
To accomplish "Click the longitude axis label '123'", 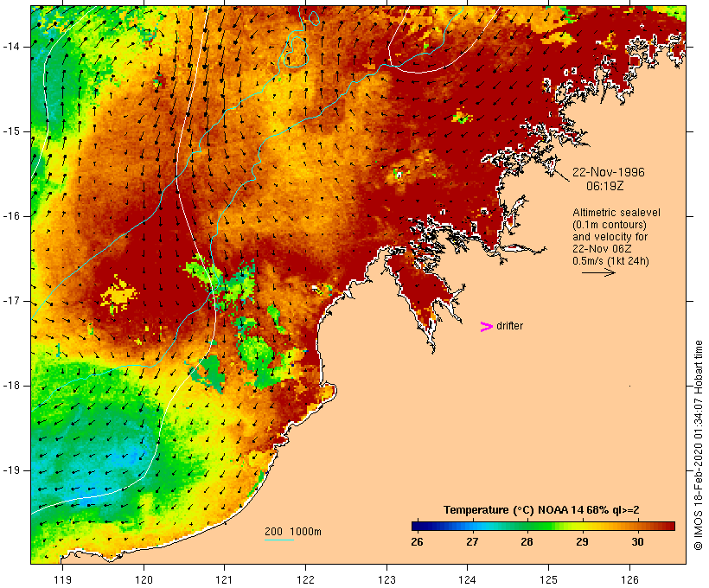I will (x=386, y=579).
